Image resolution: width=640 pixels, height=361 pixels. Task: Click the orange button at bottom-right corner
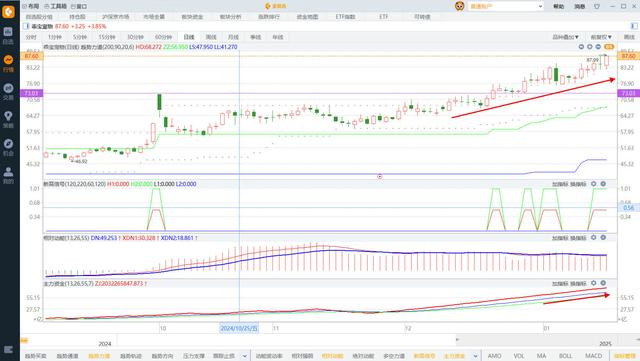[624, 356]
